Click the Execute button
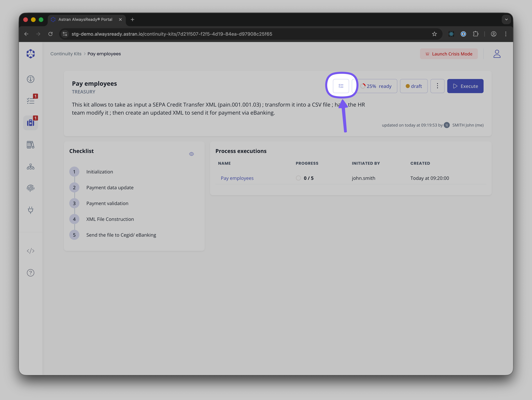532x400 pixels. coord(465,86)
